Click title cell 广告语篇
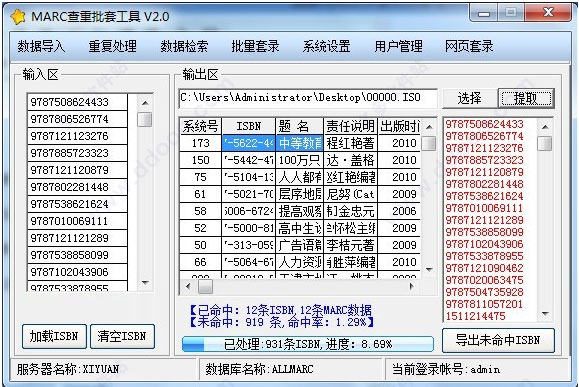The width and height of the screenshot is (579, 387). click(299, 245)
